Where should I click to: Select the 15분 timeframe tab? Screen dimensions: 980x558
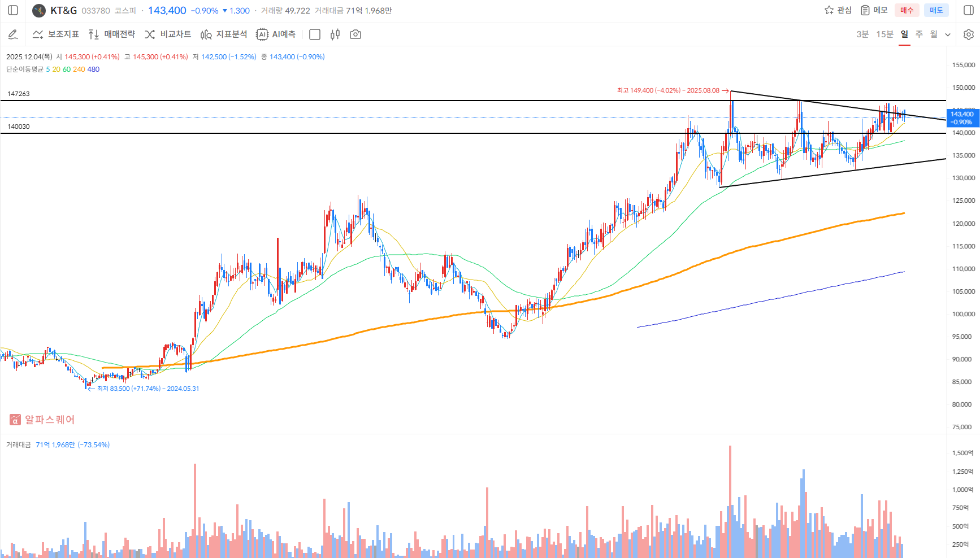884,34
